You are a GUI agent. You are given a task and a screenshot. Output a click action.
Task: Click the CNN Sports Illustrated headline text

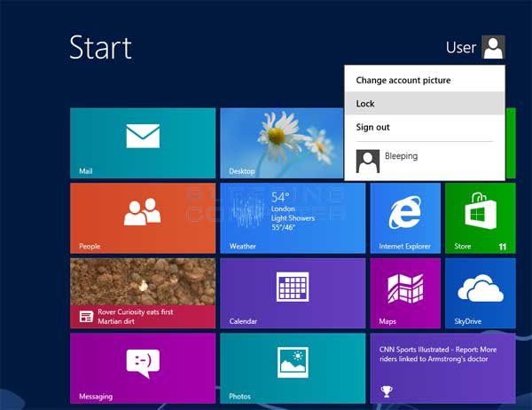click(x=438, y=354)
